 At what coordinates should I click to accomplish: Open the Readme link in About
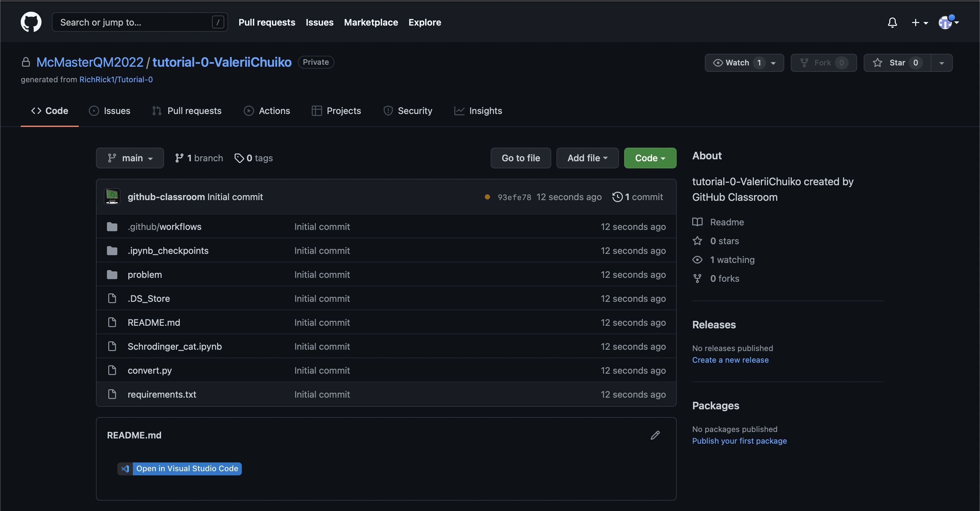tap(718, 222)
